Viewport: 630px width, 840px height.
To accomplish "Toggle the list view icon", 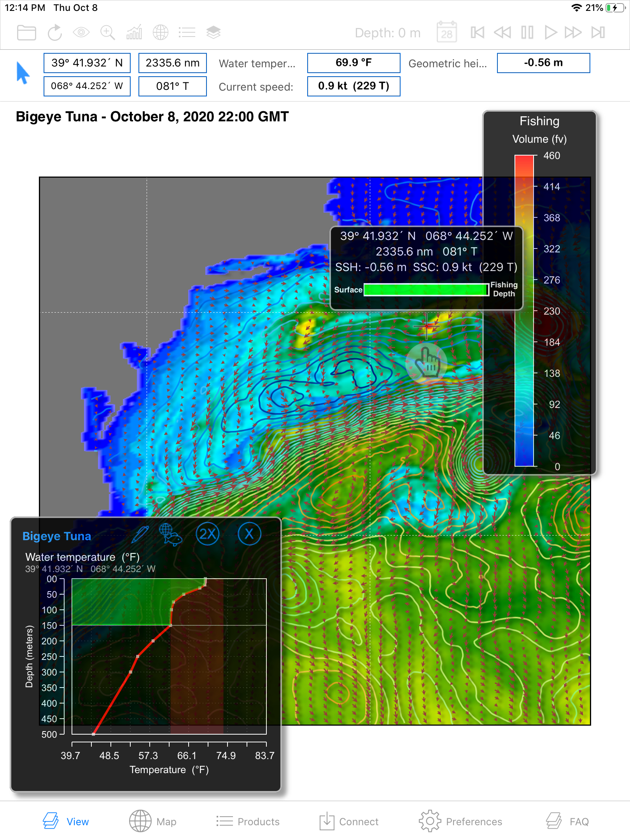I will tap(187, 33).
